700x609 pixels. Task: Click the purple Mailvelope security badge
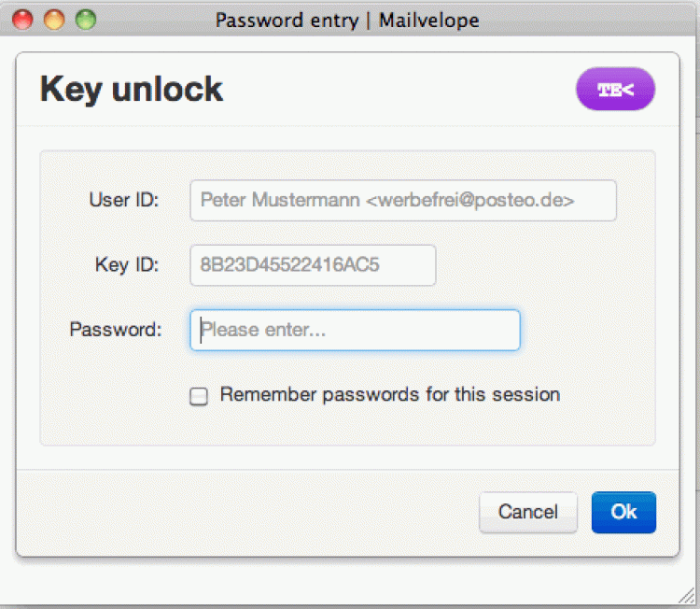point(615,90)
